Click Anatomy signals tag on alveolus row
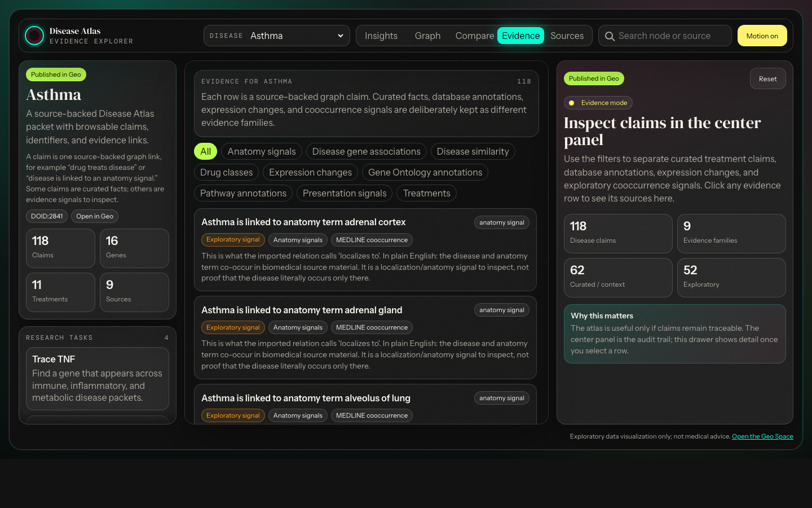 pos(298,415)
